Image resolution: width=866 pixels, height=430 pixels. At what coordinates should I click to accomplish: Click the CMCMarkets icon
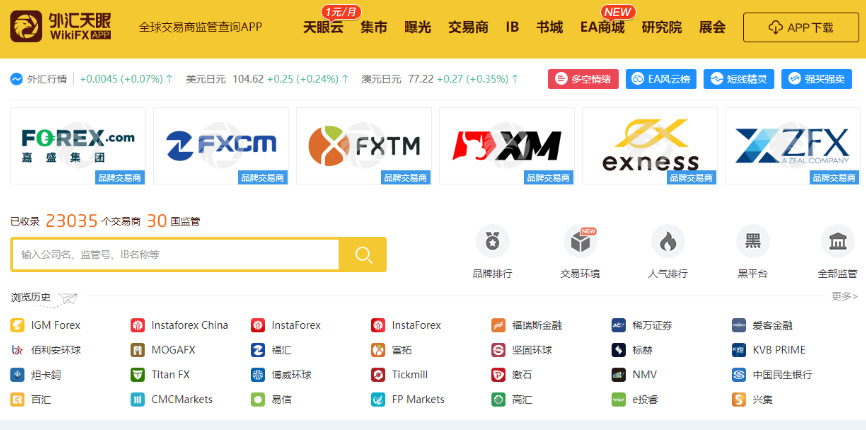coord(138,399)
